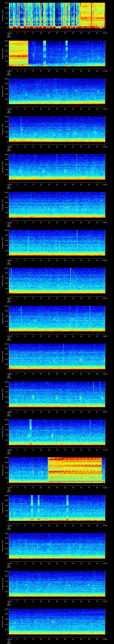Click the "1:36:00" start time label
The image size is (114, 644).
click(x=9, y=298)
